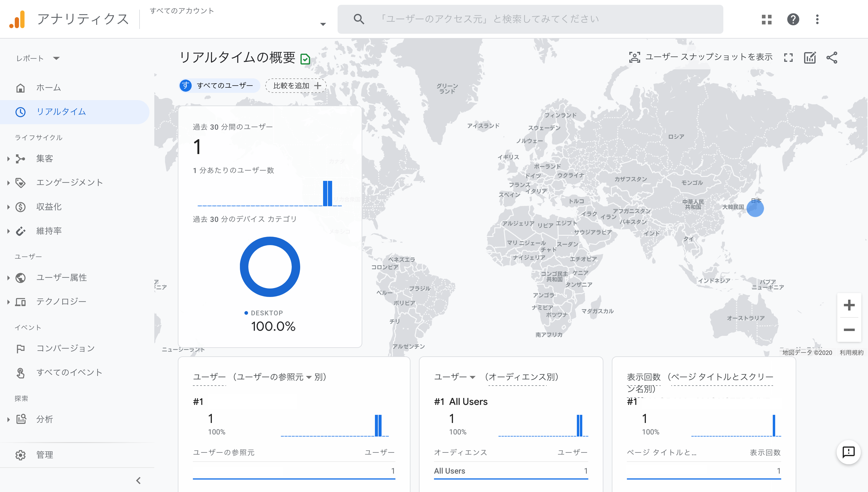Zoom in the map with plus
868x492 pixels.
click(849, 305)
